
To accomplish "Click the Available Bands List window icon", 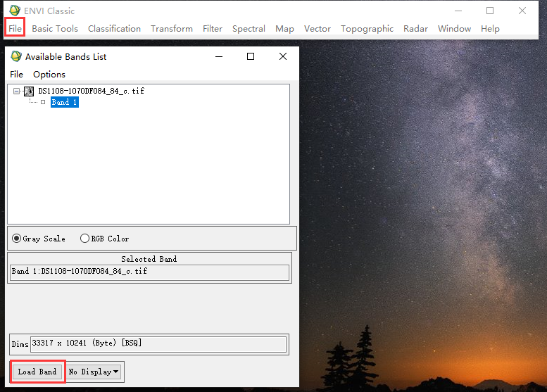I will (15, 56).
